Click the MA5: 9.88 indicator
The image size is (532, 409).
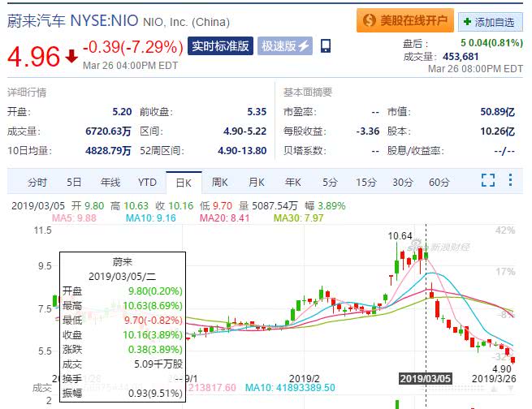[x=74, y=217]
